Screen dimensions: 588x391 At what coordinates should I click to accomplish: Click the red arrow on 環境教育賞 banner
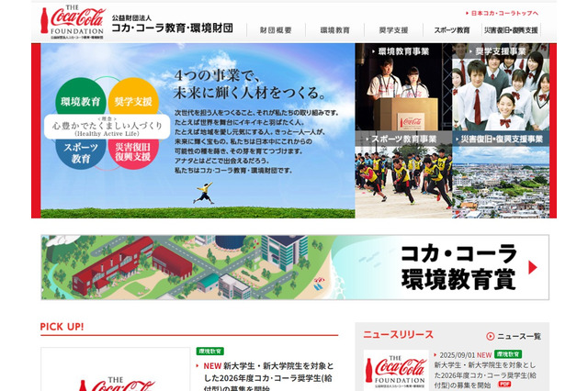[533, 267]
